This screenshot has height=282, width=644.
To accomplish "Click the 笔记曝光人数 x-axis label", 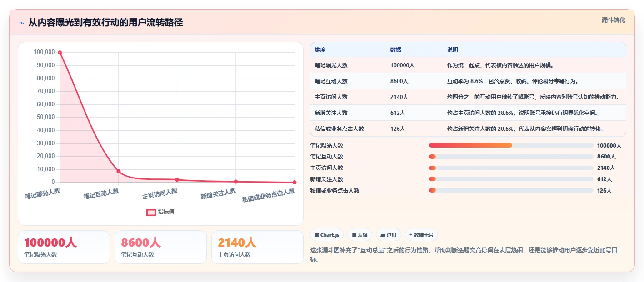I will 42,194.
